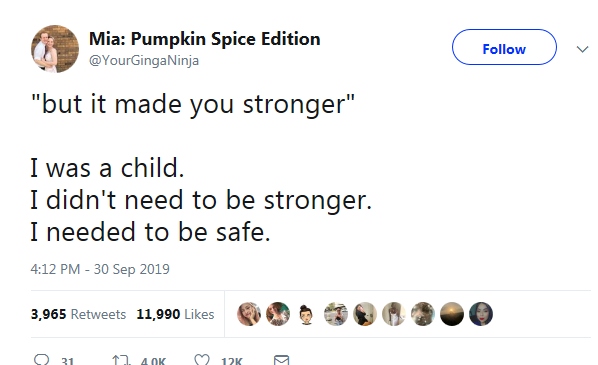Viewport: 598px width, 365px height.
Task: Click the second liker avatar
Action: tap(278, 314)
